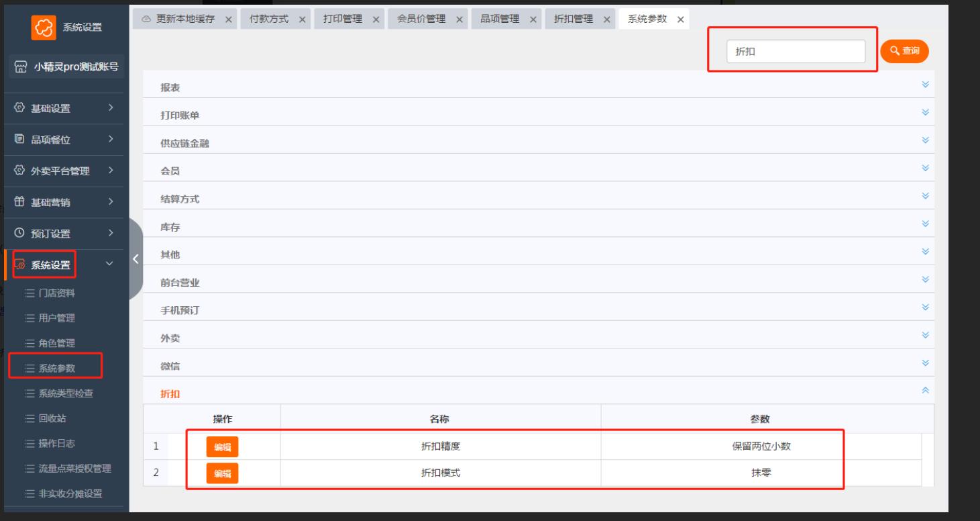Expand the 库存 section chevron
Image resolution: width=980 pixels, height=521 pixels.
click(926, 224)
